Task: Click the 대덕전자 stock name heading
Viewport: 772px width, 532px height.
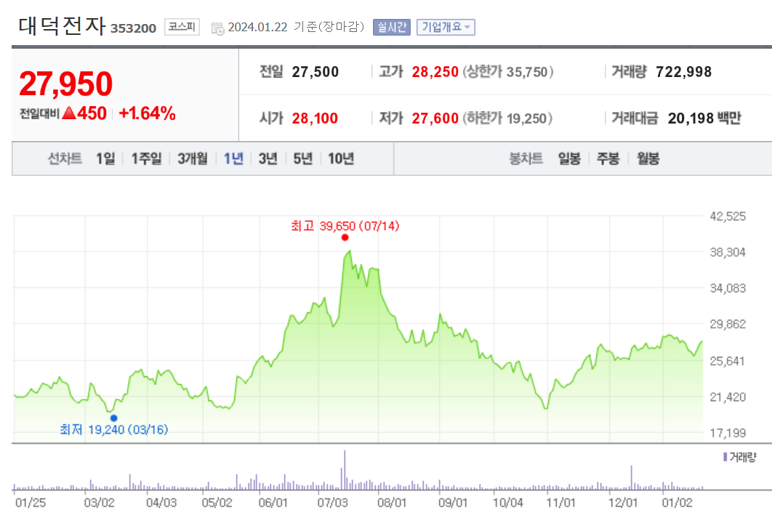Action: click(x=62, y=25)
